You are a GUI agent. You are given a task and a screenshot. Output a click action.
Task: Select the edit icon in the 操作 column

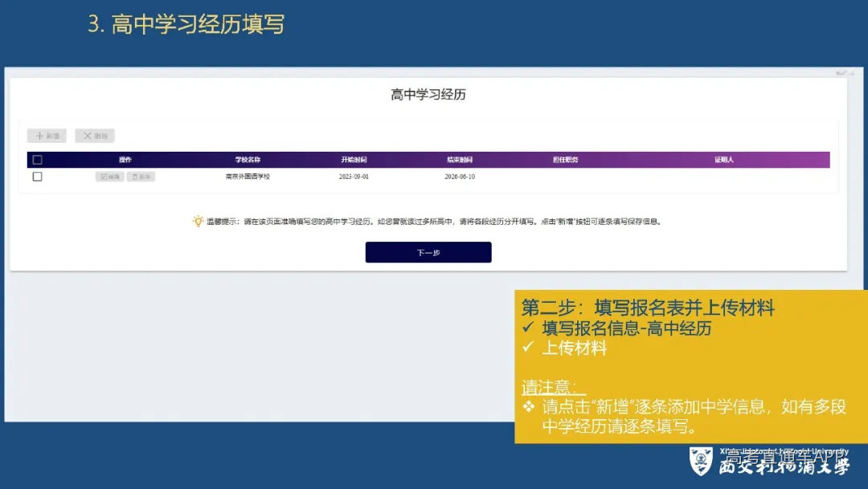[104, 177]
